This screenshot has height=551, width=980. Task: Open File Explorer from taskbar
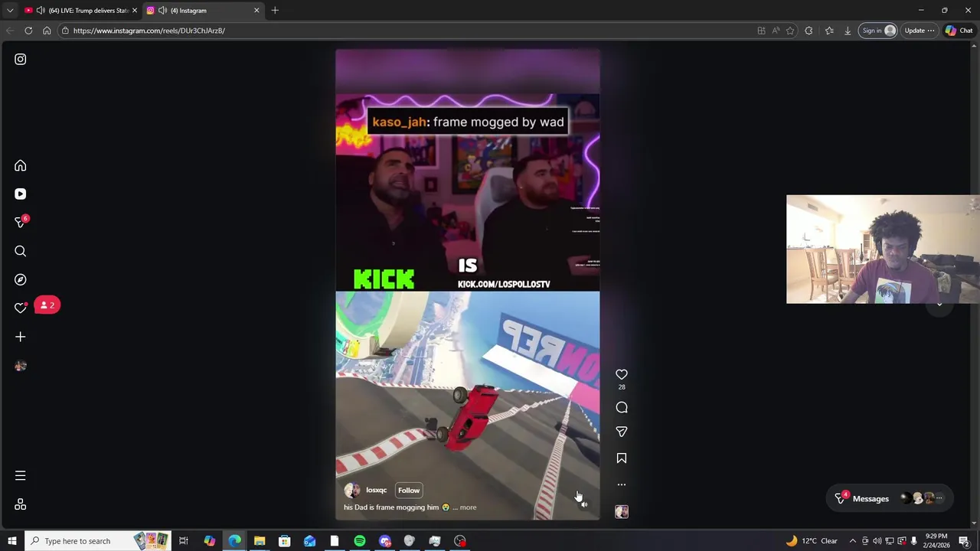pyautogui.click(x=260, y=541)
